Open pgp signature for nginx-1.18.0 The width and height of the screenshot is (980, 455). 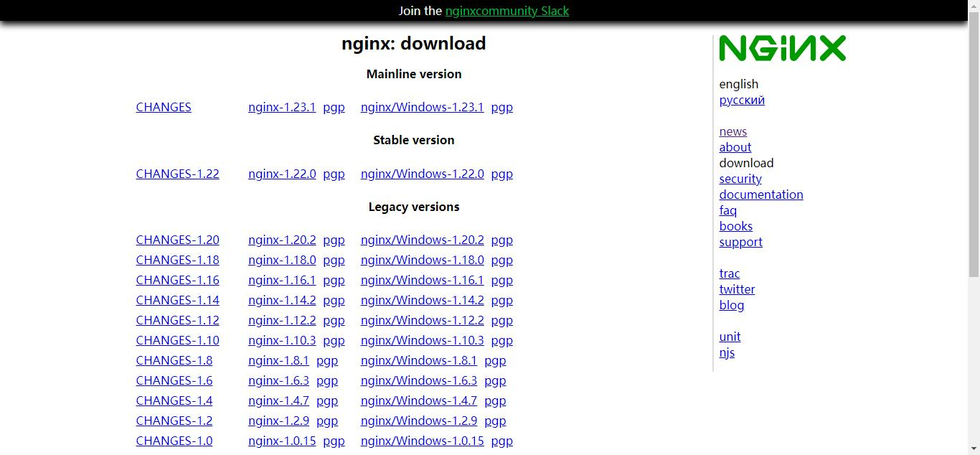tap(334, 261)
